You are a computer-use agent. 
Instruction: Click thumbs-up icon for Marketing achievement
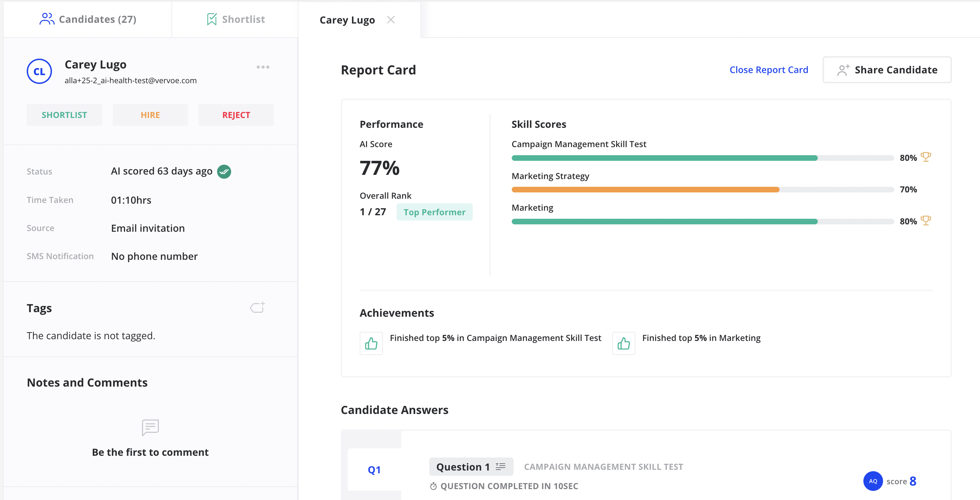tap(623, 343)
